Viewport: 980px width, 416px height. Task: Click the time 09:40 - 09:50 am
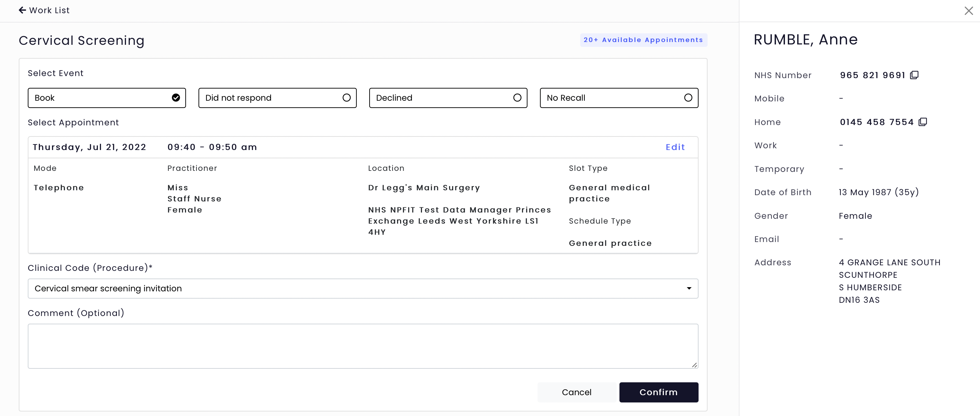[212, 147]
